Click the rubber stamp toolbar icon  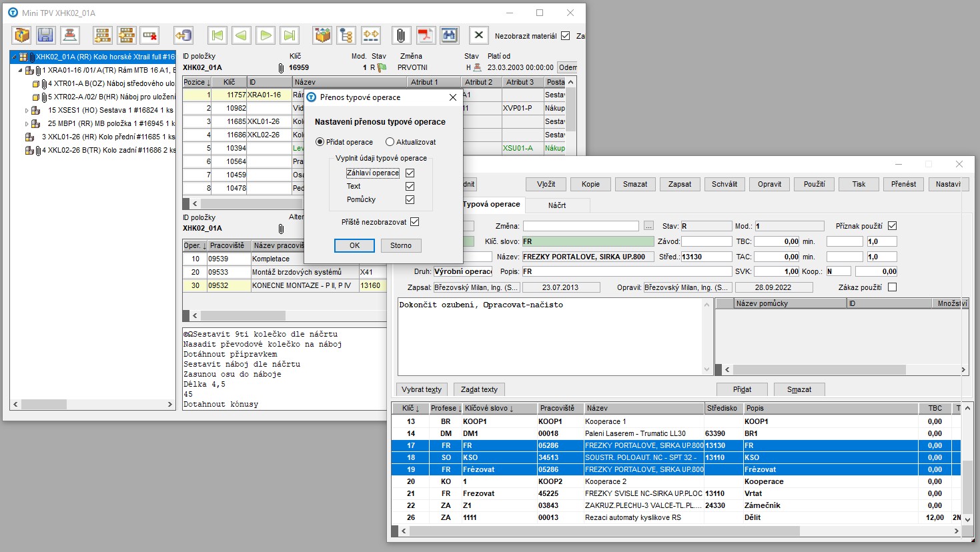69,35
